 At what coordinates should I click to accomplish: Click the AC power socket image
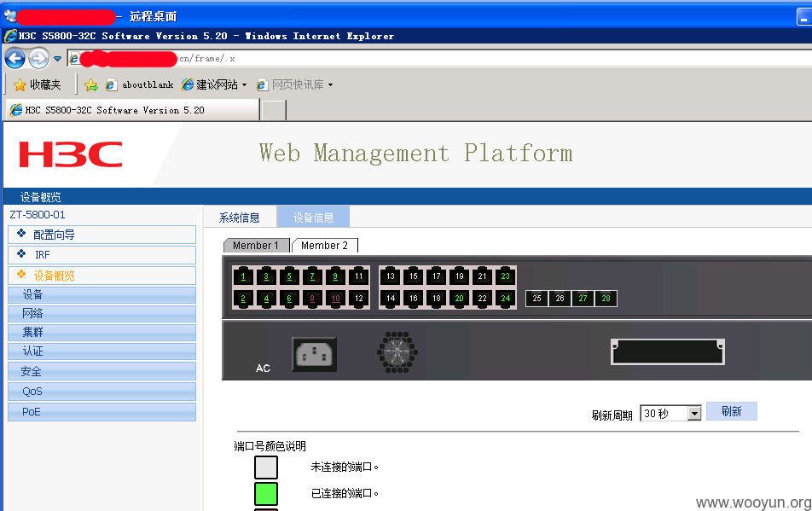pyautogui.click(x=315, y=355)
